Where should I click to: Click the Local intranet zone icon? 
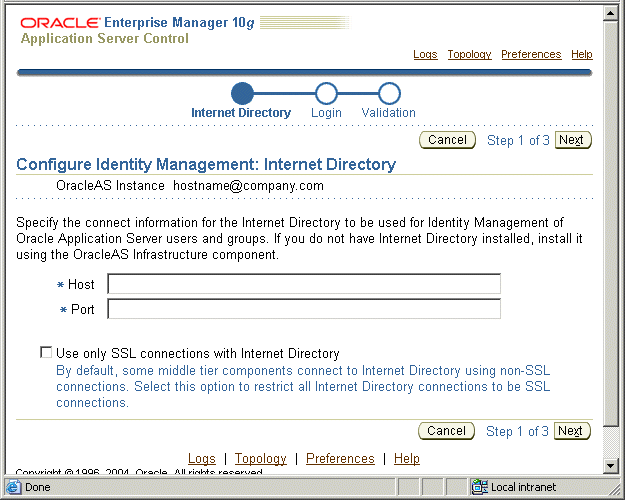pos(480,487)
